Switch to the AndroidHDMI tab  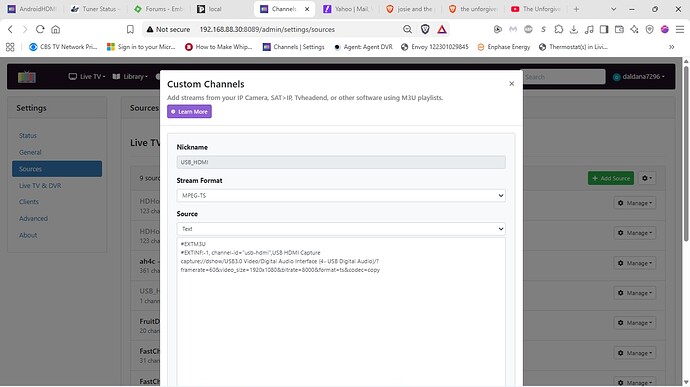tap(32, 9)
